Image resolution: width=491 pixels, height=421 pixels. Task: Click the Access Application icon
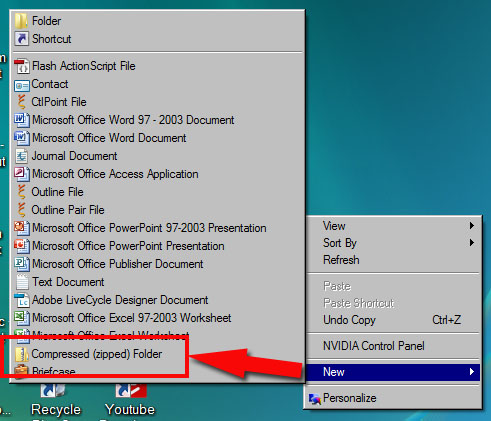click(x=22, y=174)
